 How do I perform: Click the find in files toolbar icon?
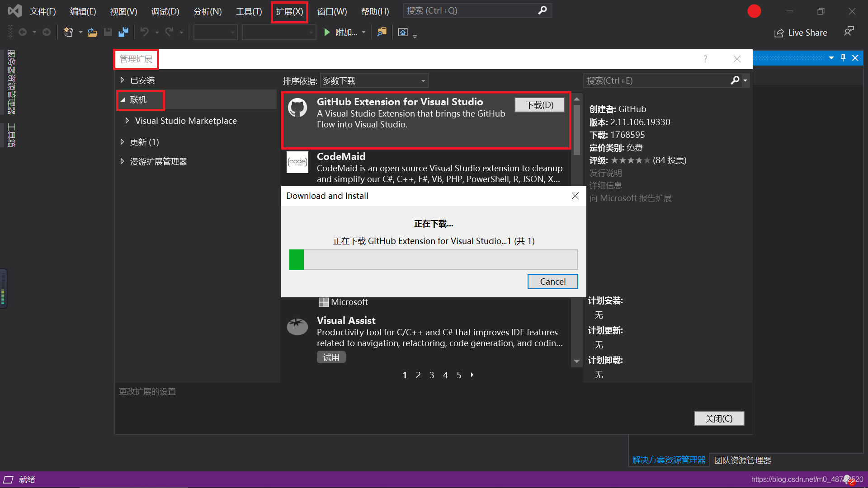[382, 32]
